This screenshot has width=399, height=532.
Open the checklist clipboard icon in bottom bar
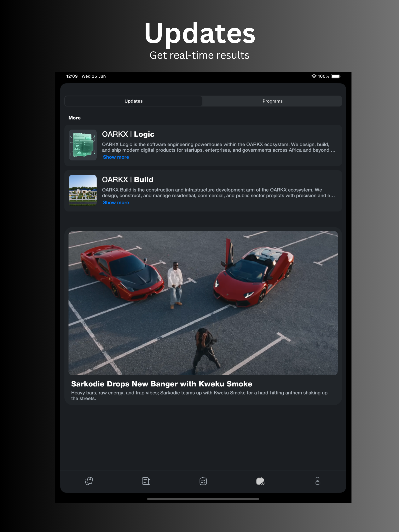coord(203,481)
